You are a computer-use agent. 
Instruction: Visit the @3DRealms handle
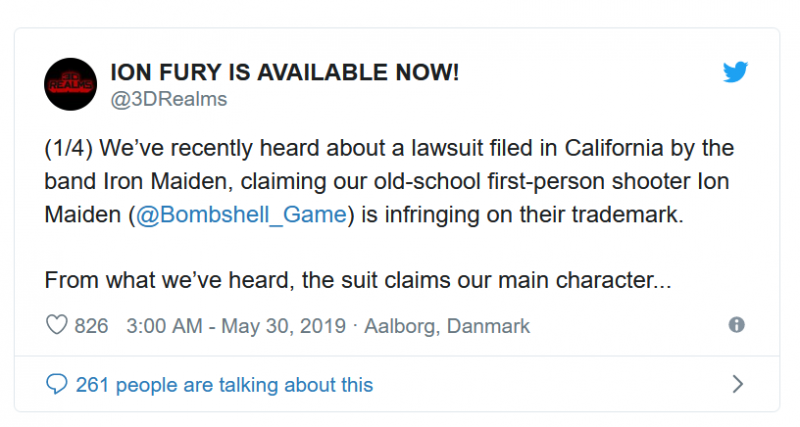[169, 99]
